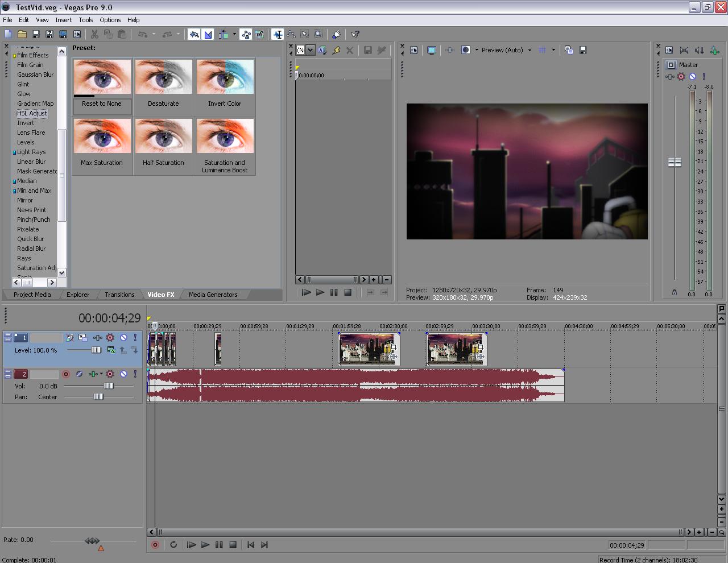728x563 pixels.
Task: Click Split Screen View icon in preview
Action: pyautogui.click(x=466, y=50)
